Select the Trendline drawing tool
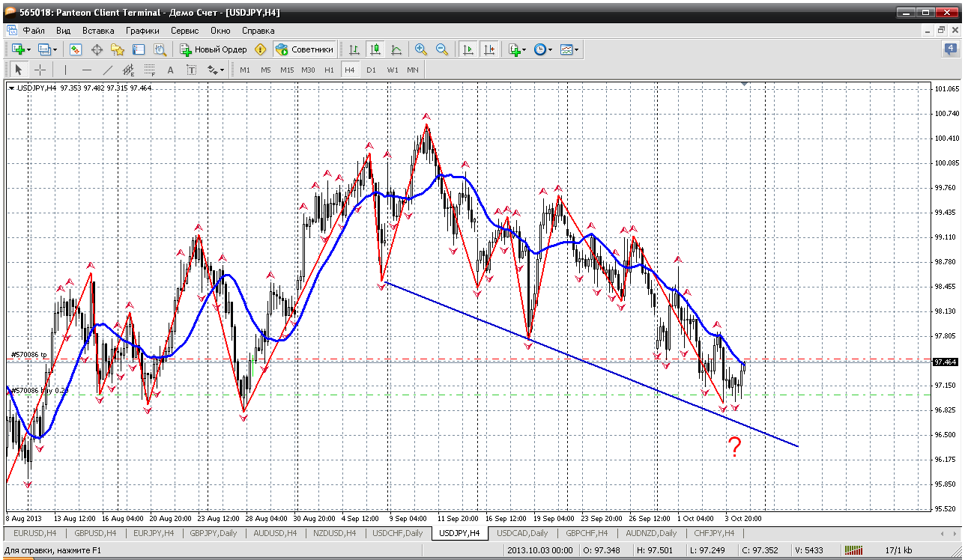The image size is (965, 560). point(108,70)
